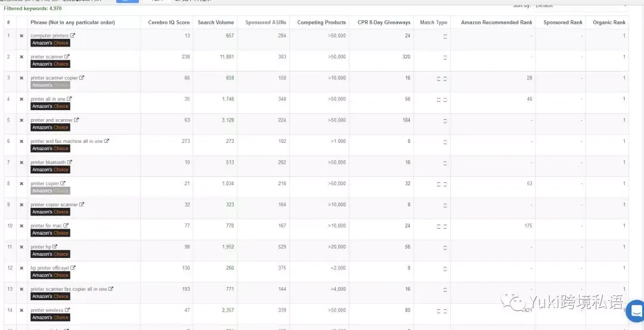The image size is (644, 330).
Task: Delete the 'printer scanner copier' keyword
Action: click(x=21, y=78)
